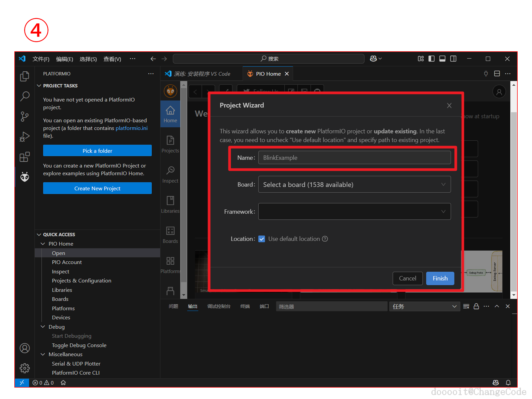The width and height of the screenshot is (532, 399).
Task: Toggle the primary sidebar layout icon
Action: [x=431, y=59]
